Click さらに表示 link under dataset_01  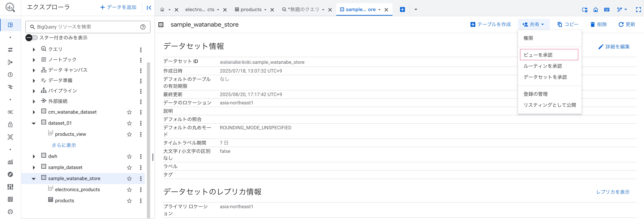64,145
